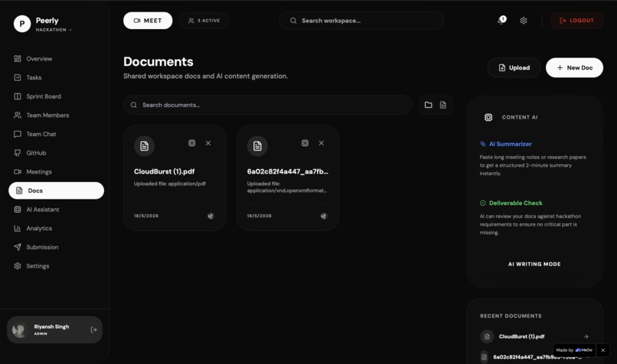Open AI Assistant from sidebar
Image resolution: width=617 pixels, height=364 pixels.
point(57,210)
